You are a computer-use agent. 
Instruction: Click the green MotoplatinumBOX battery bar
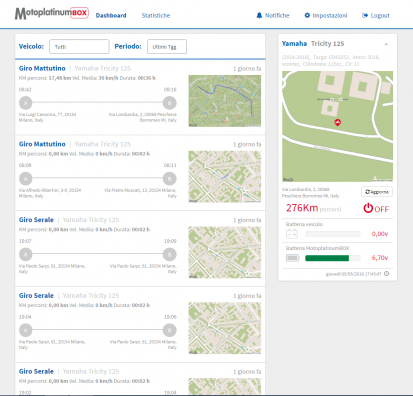point(327,258)
